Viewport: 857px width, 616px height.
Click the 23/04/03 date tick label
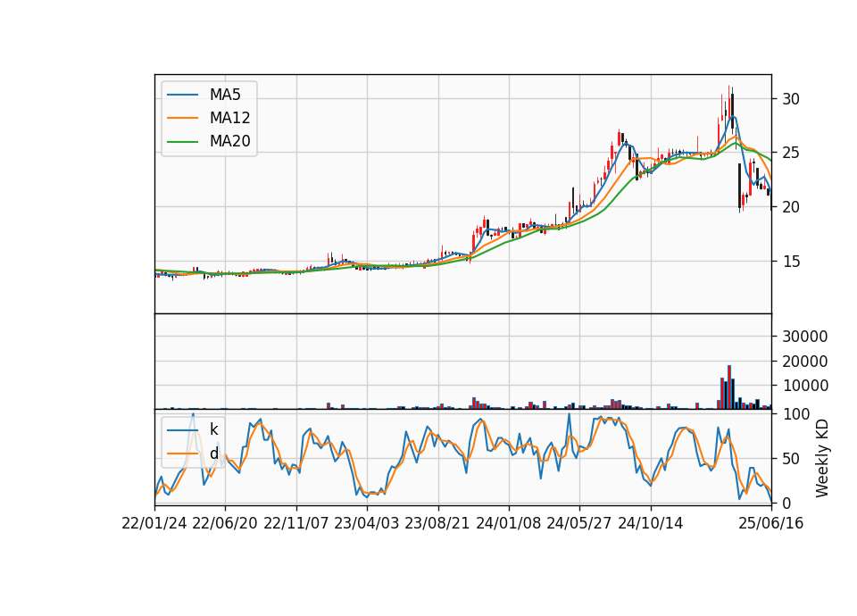[367, 524]
